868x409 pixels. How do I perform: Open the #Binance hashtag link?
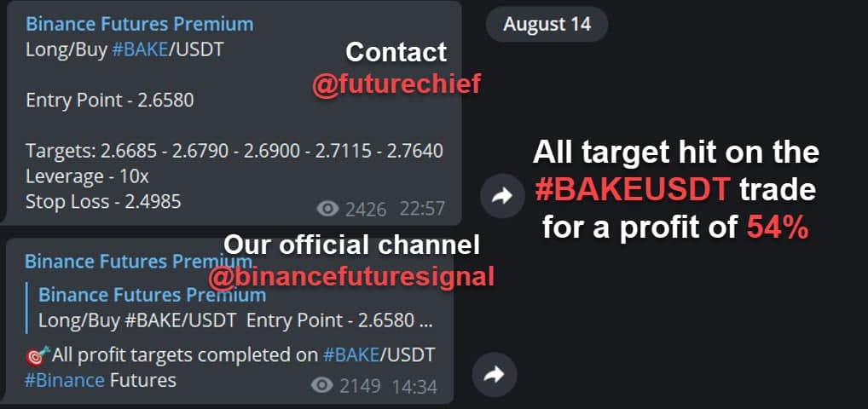[x=65, y=380]
